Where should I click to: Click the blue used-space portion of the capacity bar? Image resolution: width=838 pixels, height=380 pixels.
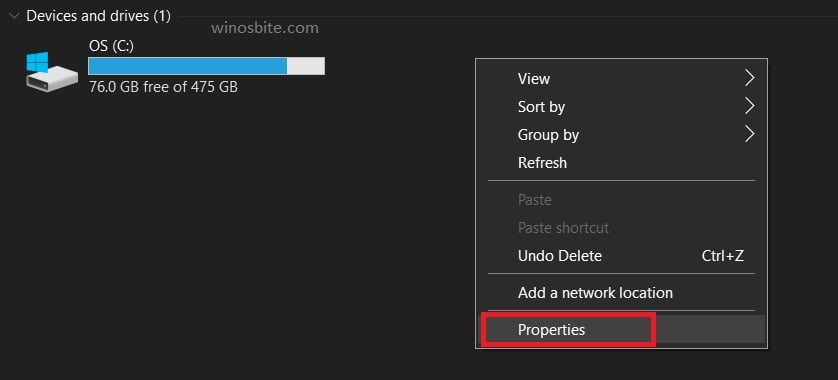tap(188, 66)
